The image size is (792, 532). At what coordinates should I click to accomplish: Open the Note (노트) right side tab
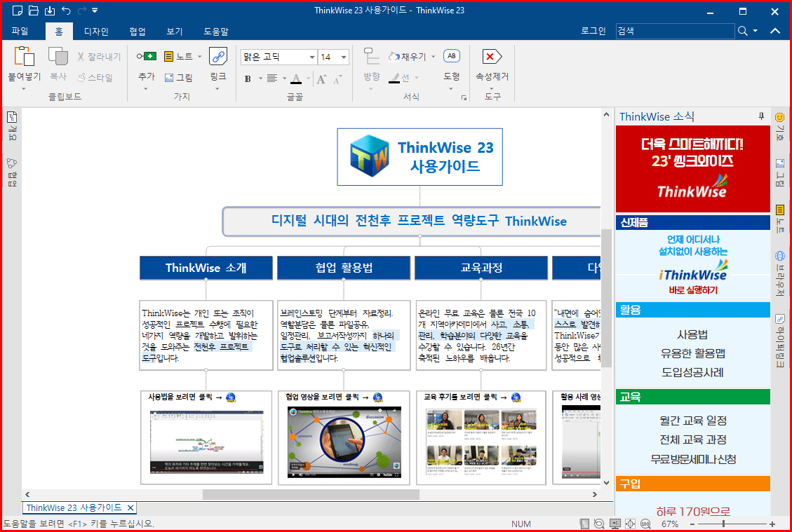780,219
